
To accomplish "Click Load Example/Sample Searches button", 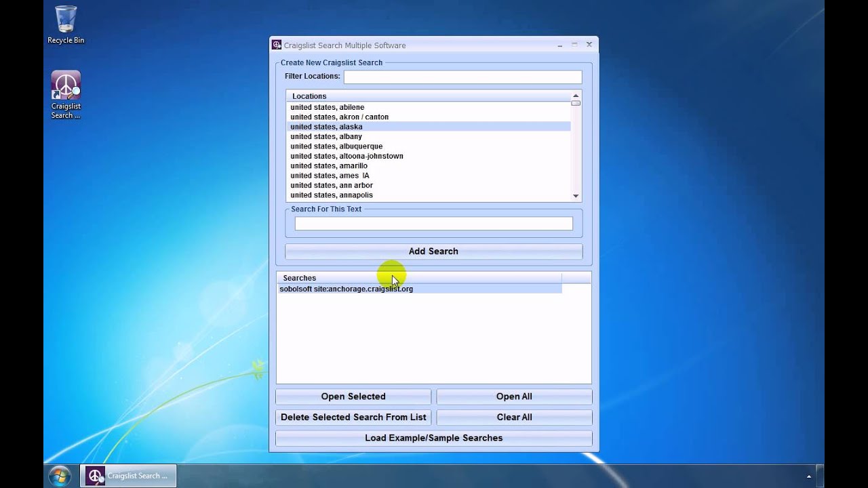I will click(433, 439).
